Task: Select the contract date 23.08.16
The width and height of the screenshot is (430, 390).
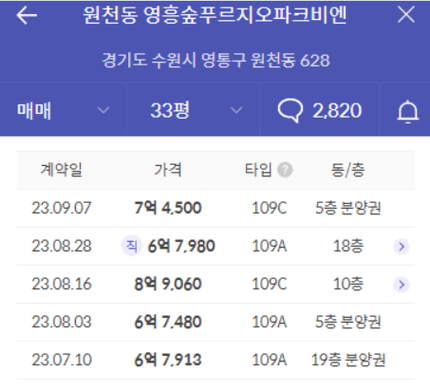Action: click(x=61, y=284)
